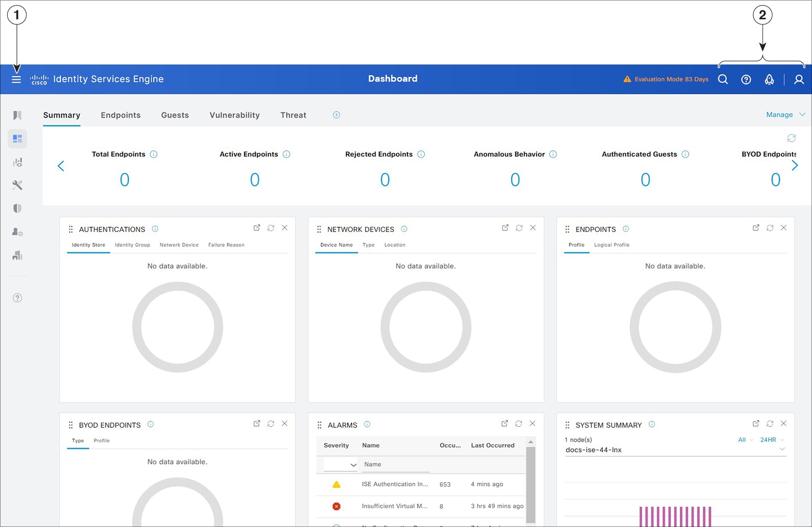Grab the Authentications dashlet drag handle
Image resolution: width=812 pixels, height=527 pixels.
(71, 229)
